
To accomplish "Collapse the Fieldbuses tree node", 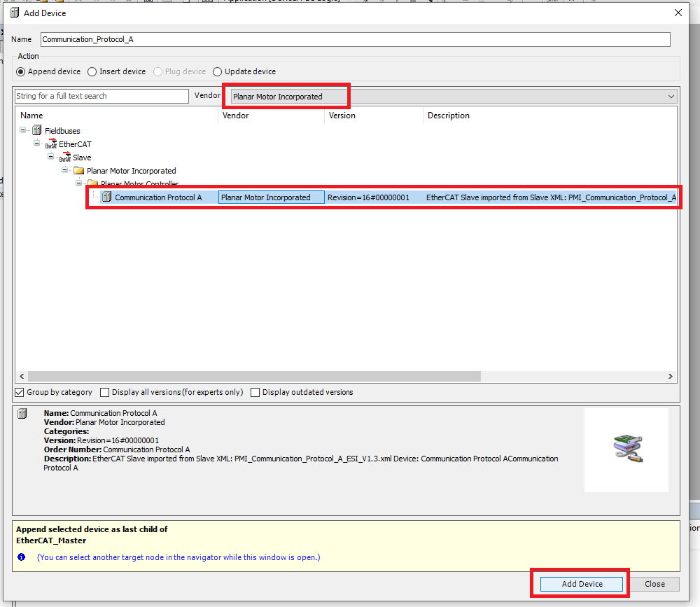I will pos(23,131).
